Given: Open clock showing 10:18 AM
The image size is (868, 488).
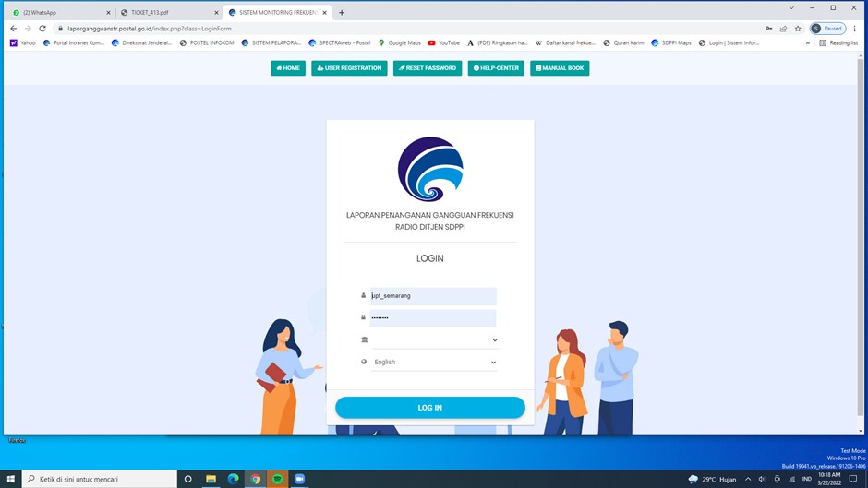Looking at the screenshot, I should pos(828,479).
